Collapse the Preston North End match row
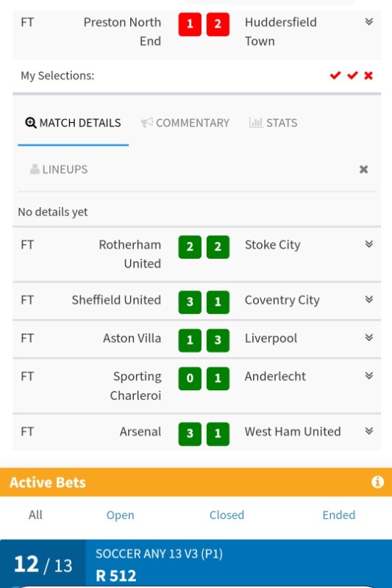Viewport: 392px width, 588px height. (x=369, y=21)
